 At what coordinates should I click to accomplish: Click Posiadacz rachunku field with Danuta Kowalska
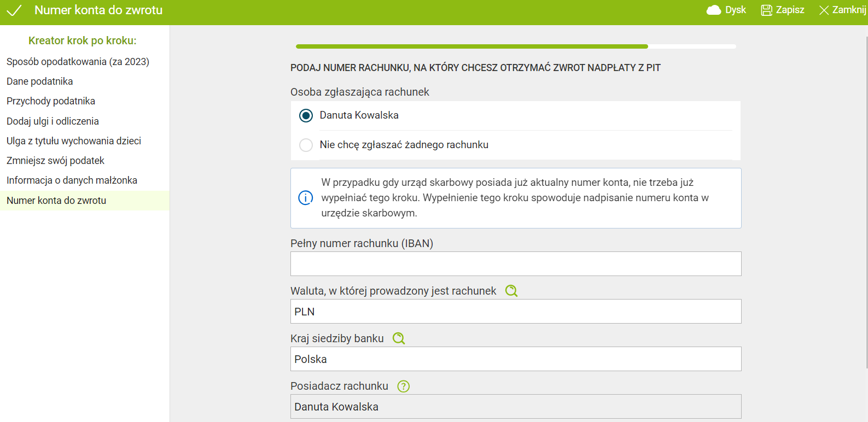pos(516,407)
